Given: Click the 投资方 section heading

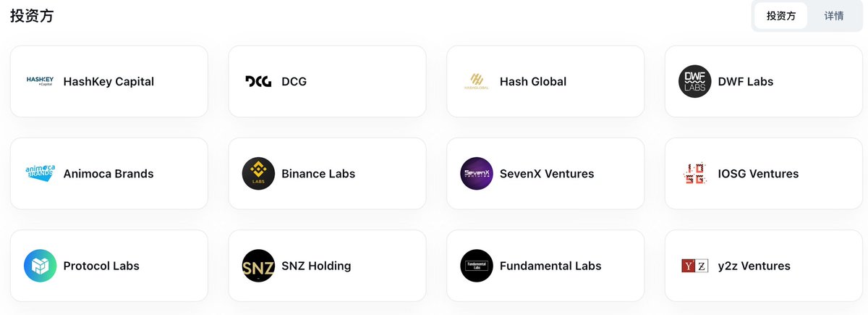Looking at the screenshot, I should 32,16.
